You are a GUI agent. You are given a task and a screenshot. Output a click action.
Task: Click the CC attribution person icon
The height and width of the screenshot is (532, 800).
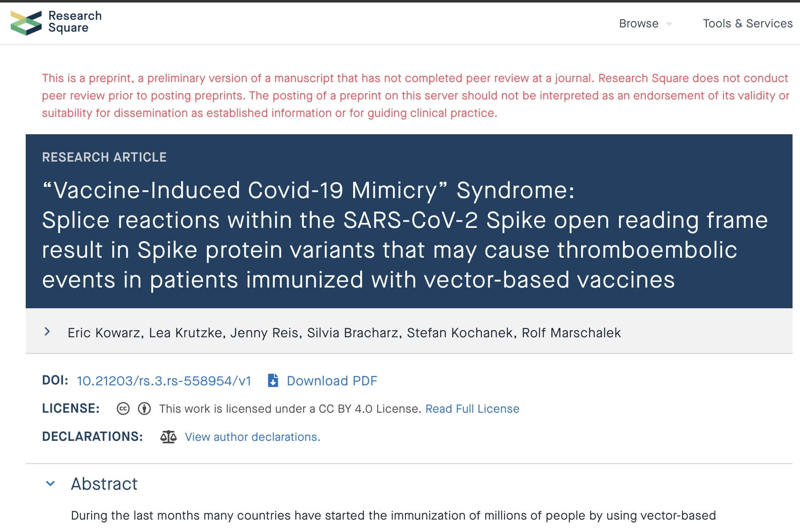(x=144, y=409)
